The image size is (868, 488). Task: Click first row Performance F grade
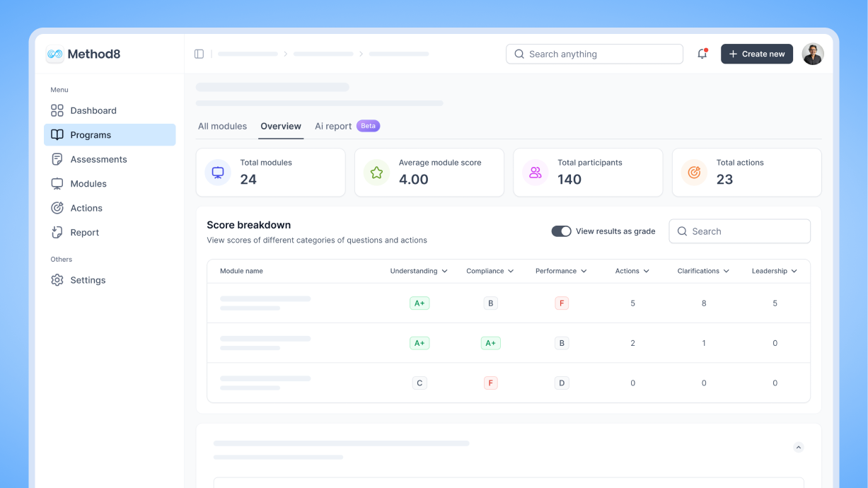(x=562, y=303)
